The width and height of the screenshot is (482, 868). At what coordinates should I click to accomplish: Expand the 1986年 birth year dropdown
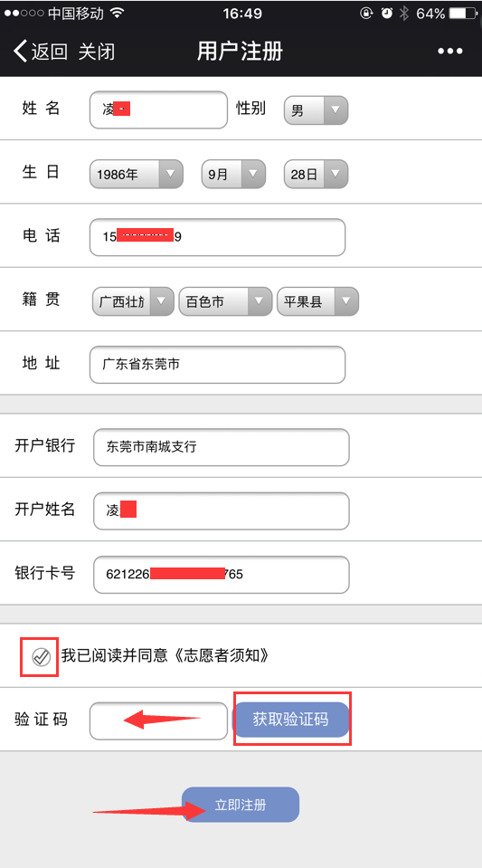137,175
